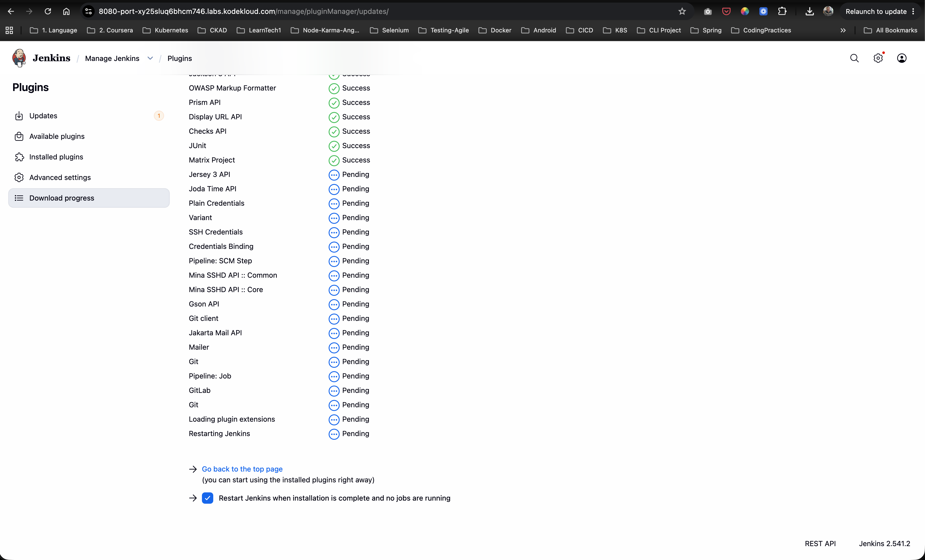
Task: Click the Success icon for Matrix Project
Action: tap(334, 160)
